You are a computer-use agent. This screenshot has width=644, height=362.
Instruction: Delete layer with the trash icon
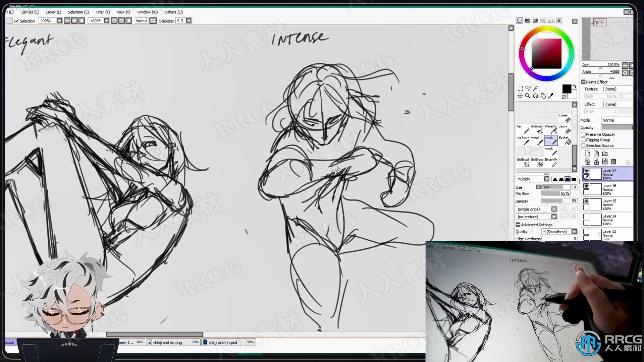point(613,162)
